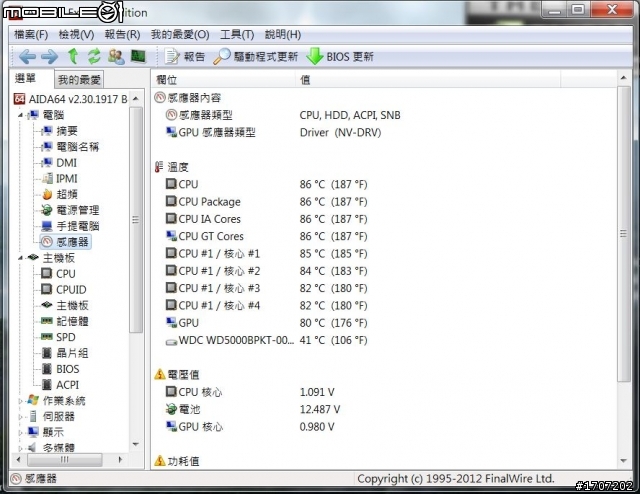The image size is (640, 494).
Task: Expand the 伺服器 tree node
Action: pos(20,417)
